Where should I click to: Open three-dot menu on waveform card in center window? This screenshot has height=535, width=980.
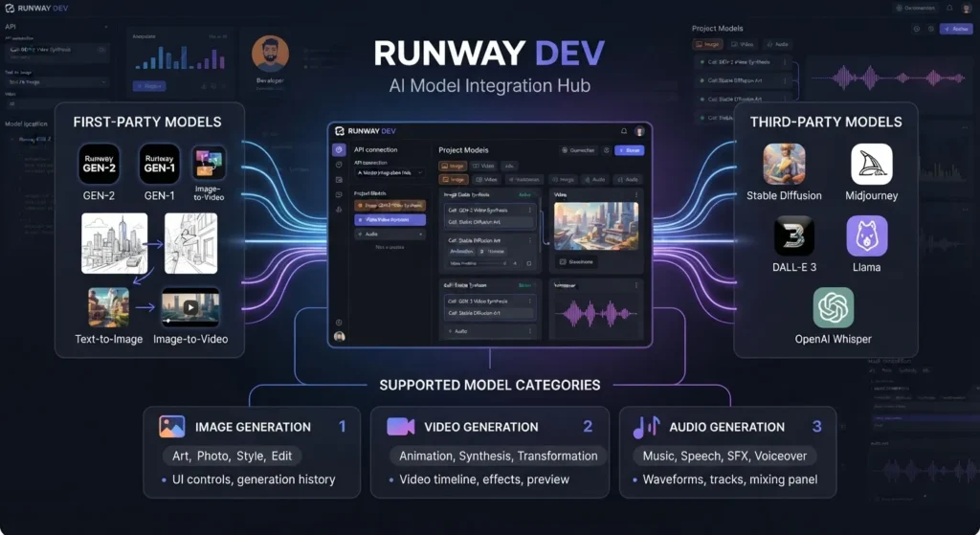pos(636,285)
